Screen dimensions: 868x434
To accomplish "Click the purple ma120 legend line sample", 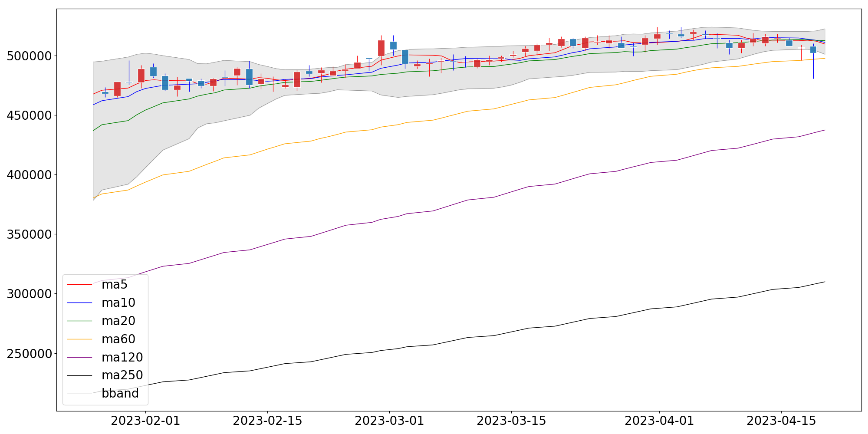I will (80, 358).
